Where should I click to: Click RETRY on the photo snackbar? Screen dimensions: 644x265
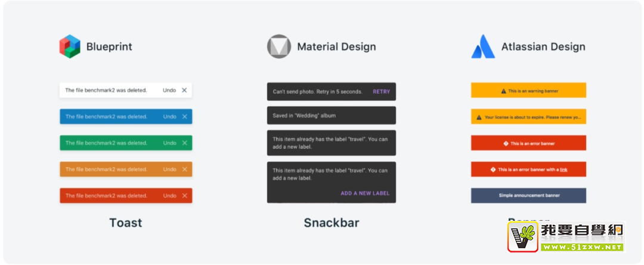click(x=381, y=92)
